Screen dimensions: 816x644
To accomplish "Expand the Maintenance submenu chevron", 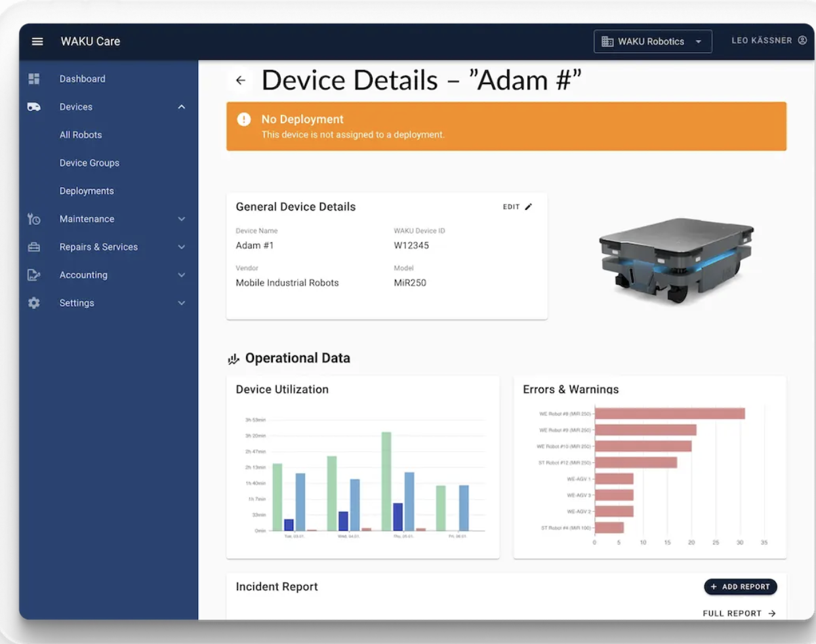I will (182, 219).
